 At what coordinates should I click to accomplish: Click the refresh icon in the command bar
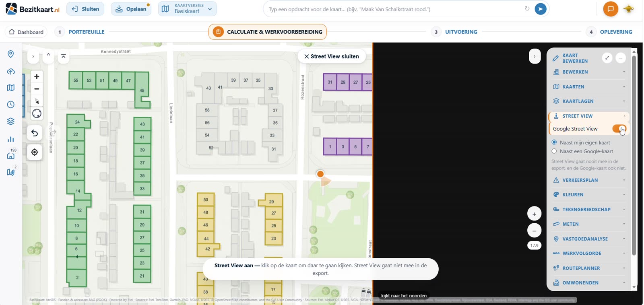(x=527, y=8)
